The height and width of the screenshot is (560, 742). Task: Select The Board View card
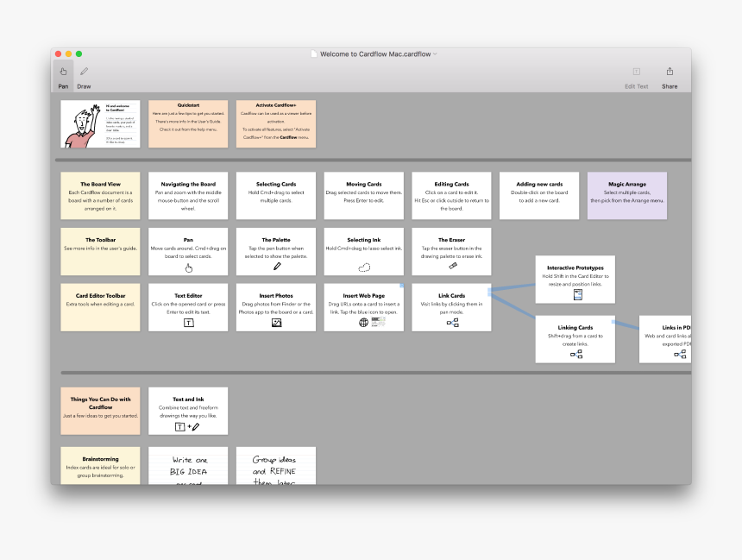[x=100, y=196]
